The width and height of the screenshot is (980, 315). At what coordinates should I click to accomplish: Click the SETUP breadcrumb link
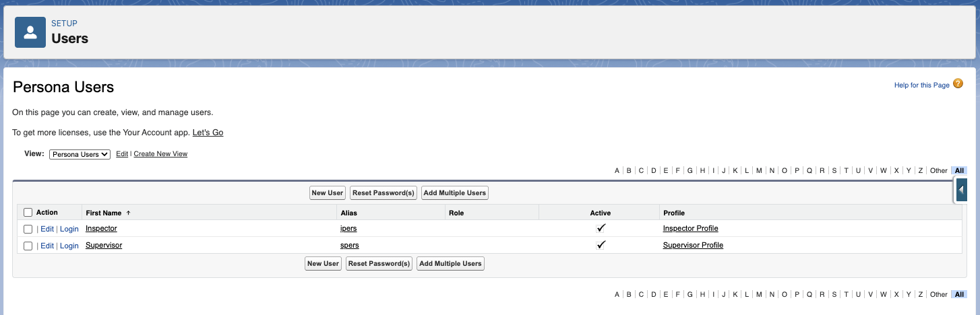64,24
